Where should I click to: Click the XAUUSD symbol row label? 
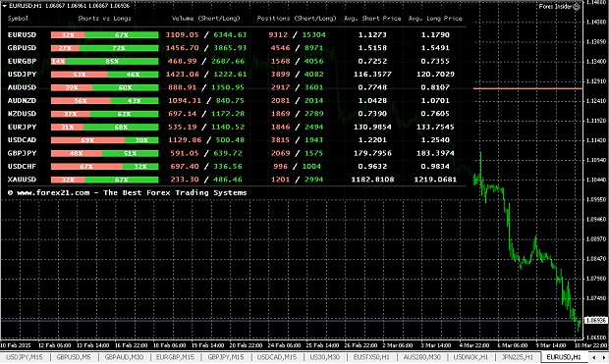(23, 180)
